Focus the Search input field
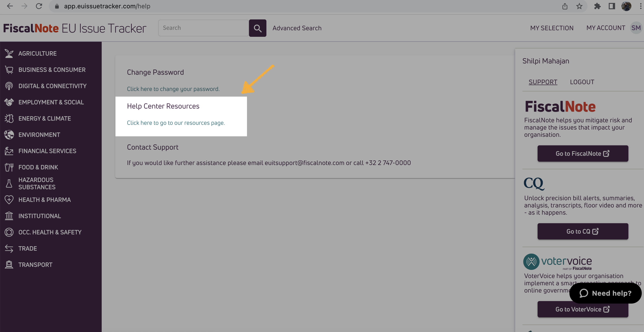 [x=204, y=28]
